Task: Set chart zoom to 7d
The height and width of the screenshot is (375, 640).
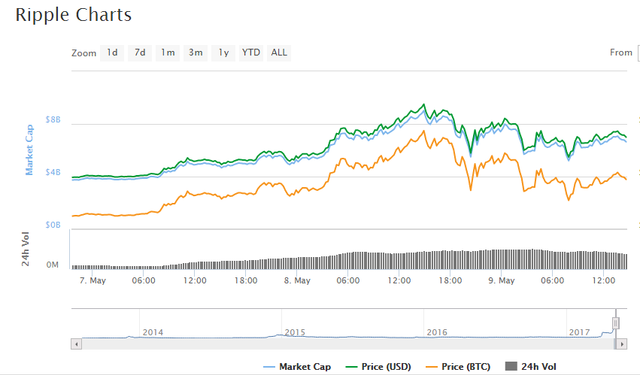Action: [x=140, y=53]
